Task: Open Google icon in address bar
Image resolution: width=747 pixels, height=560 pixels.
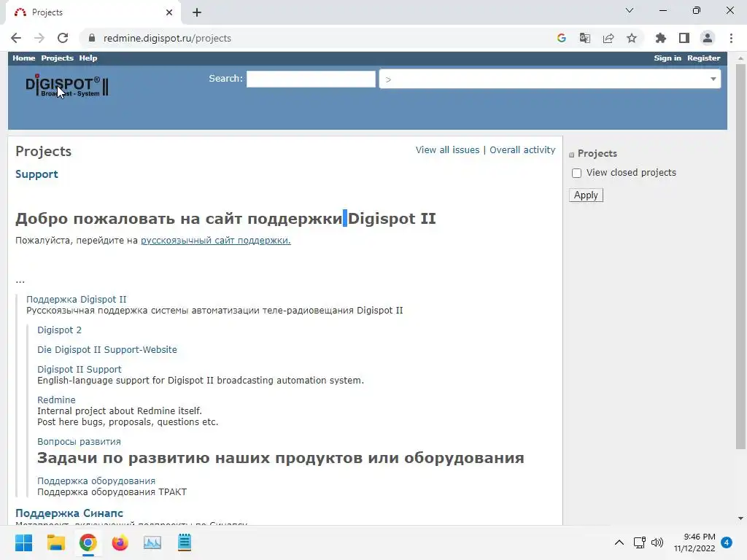Action: click(x=561, y=38)
